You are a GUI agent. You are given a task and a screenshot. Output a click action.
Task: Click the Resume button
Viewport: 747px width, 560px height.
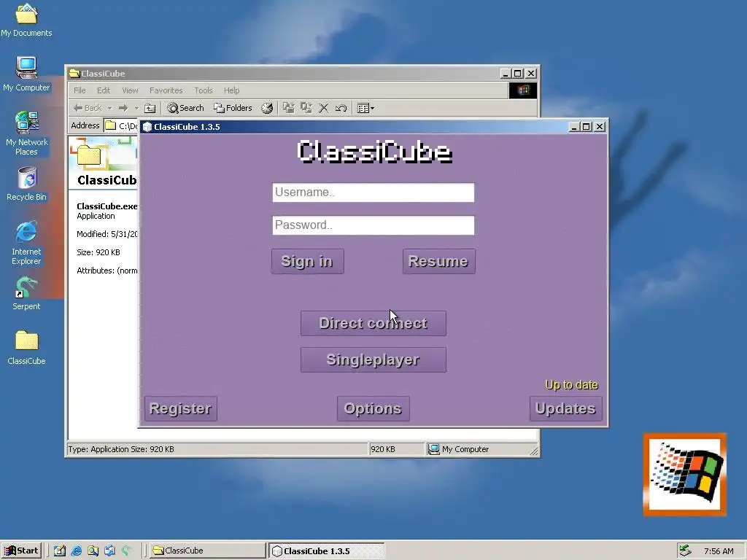(x=438, y=262)
